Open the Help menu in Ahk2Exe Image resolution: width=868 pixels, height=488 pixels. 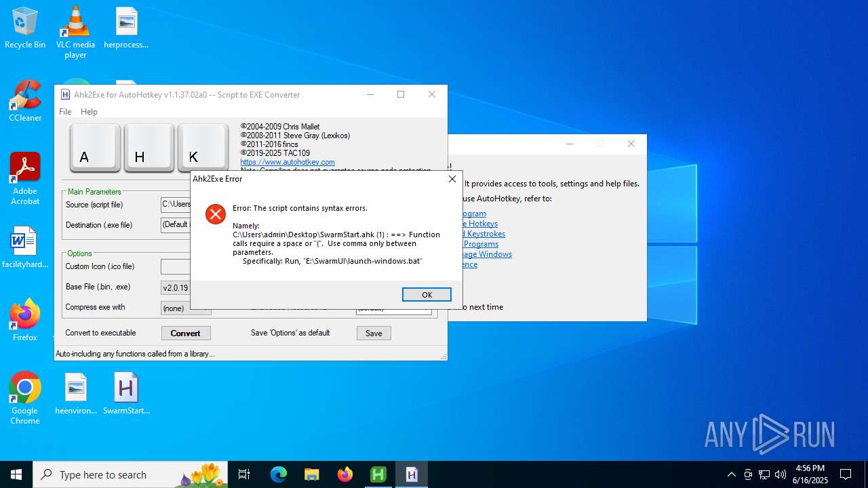tap(89, 112)
